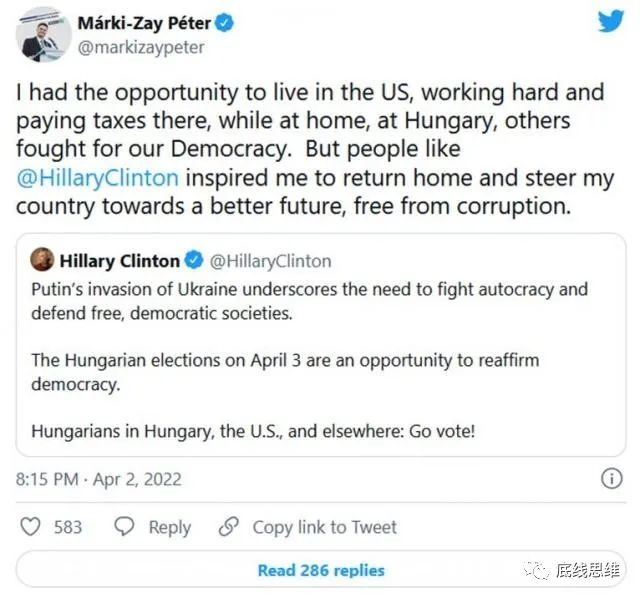Click @HillaryClinton handle in quoted tweet header
Screen dimensions: 640x598
click(x=270, y=261)
